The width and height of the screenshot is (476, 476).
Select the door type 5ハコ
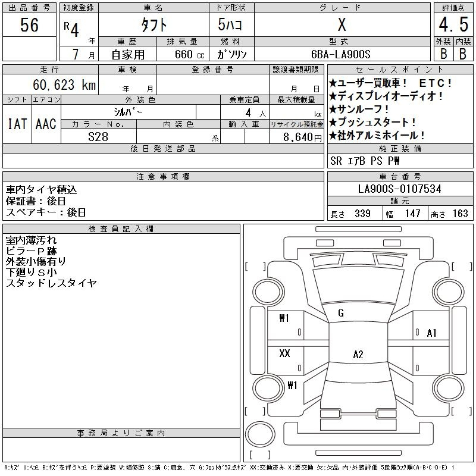point(230,24)
